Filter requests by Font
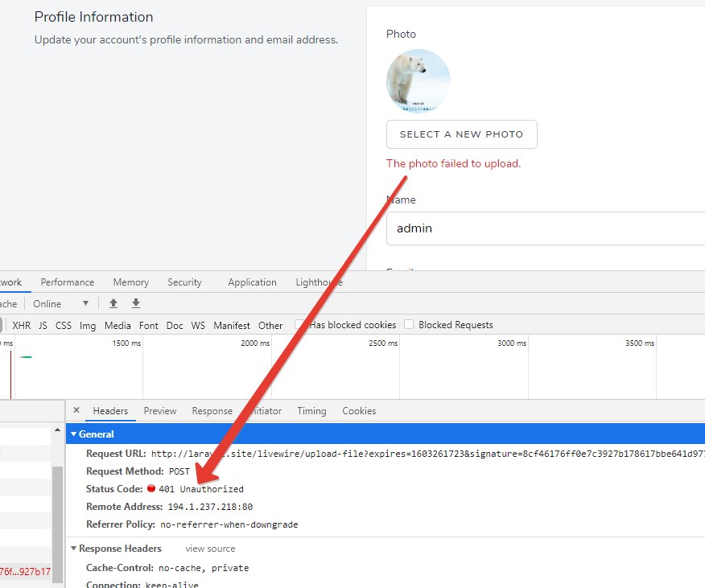Screen dimensions: 705x588 tap(149, 326)
